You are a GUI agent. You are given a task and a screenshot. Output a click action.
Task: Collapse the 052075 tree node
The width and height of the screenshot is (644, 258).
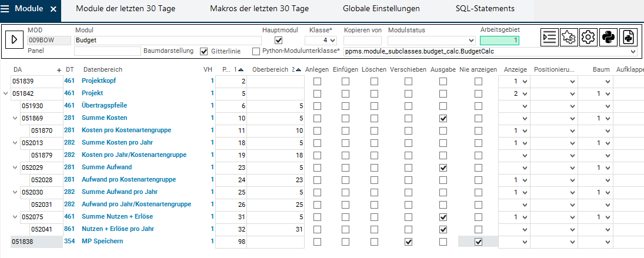[15, 217]
